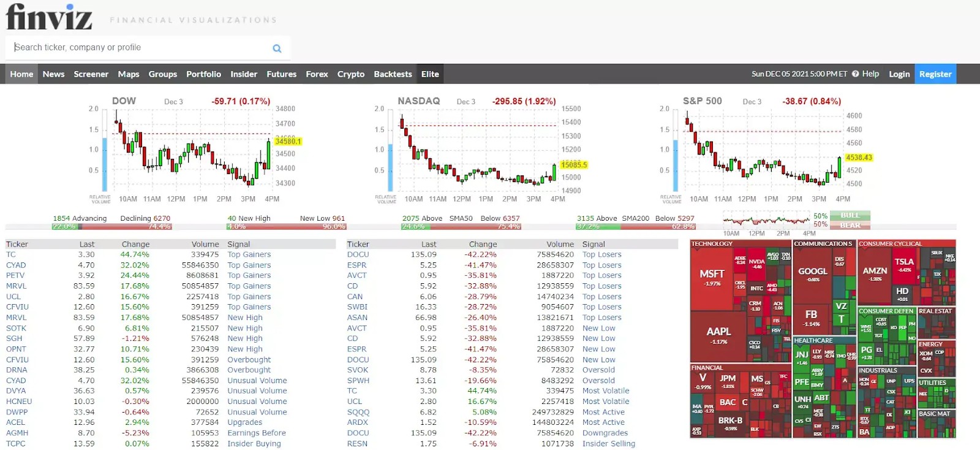Click the AMZN tile in heatmap
Screen dimensions: 980x450
[x=875, y=274]
